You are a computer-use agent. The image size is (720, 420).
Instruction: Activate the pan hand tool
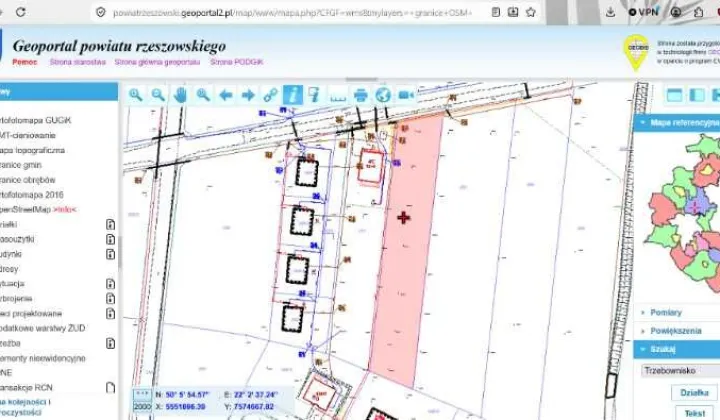click(180, 95)
